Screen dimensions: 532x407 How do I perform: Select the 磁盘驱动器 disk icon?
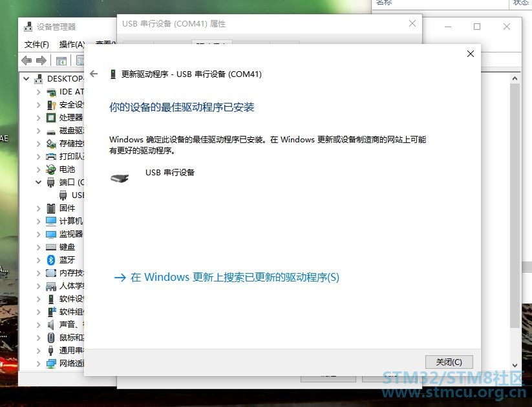[51, 132]
